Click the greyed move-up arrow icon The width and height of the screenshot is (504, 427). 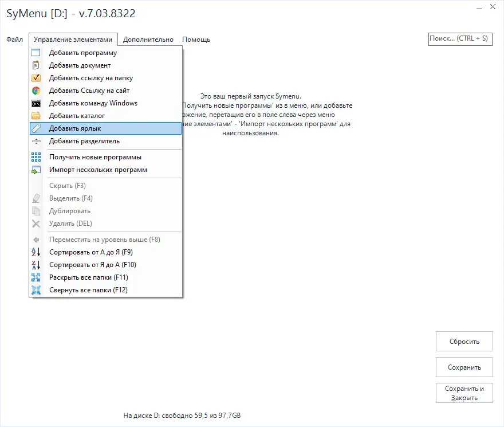tap(36, 240)
